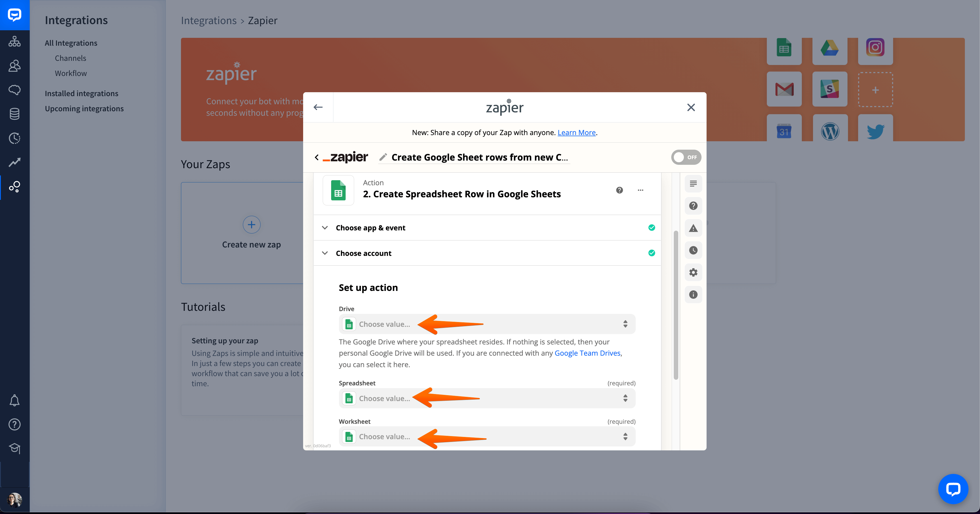Expand the Choose account section
Screen dimensions: 980x514
tap(487, 253)
